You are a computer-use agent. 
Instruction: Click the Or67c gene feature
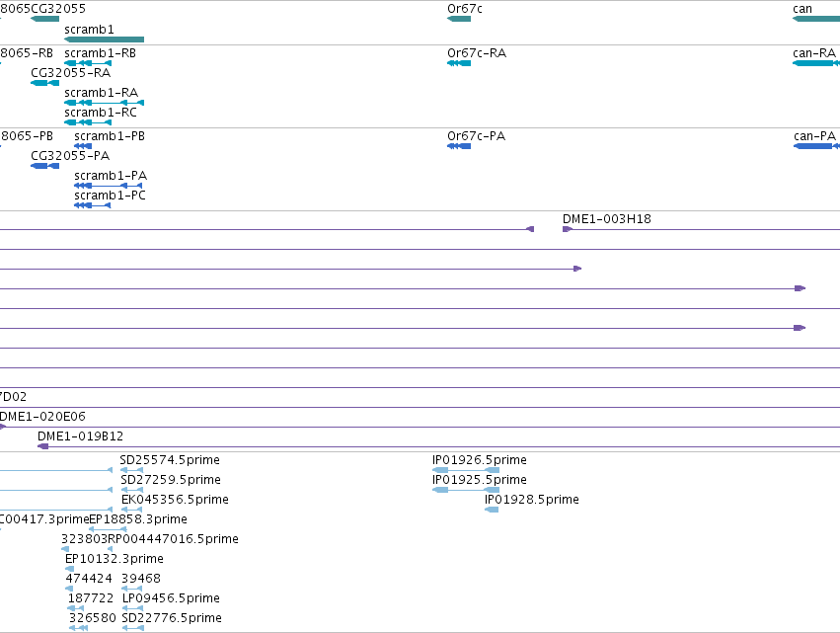[x=459, y=19]
